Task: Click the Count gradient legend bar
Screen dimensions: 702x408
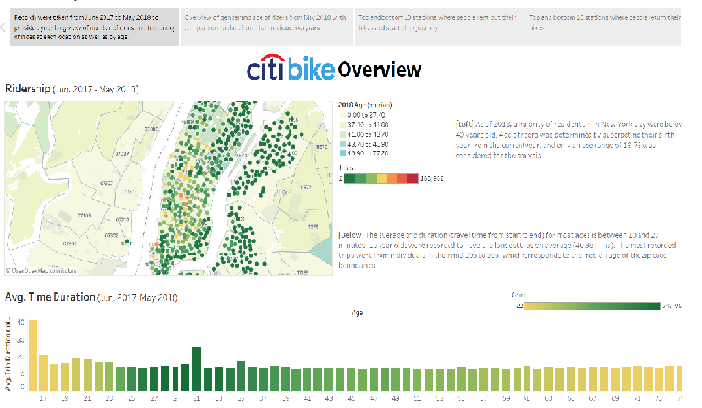Action: coord(592,306)
